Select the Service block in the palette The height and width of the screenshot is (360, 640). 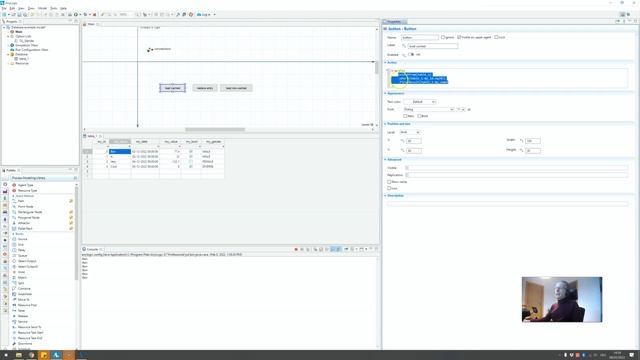(23, 322)
